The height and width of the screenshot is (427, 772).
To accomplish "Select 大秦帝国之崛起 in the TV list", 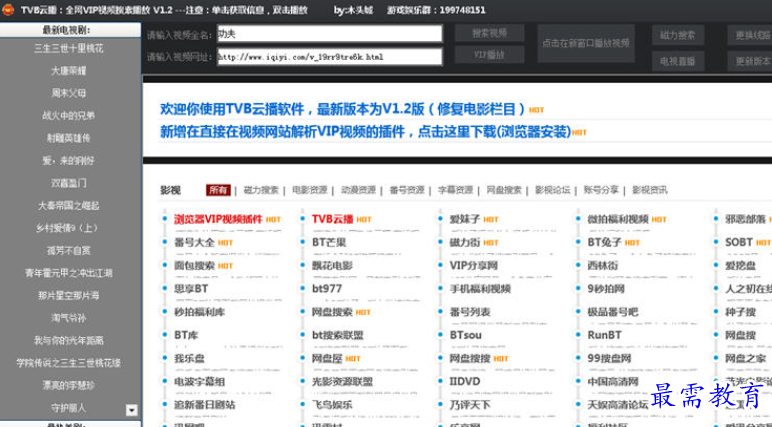I will coord(69,206).
